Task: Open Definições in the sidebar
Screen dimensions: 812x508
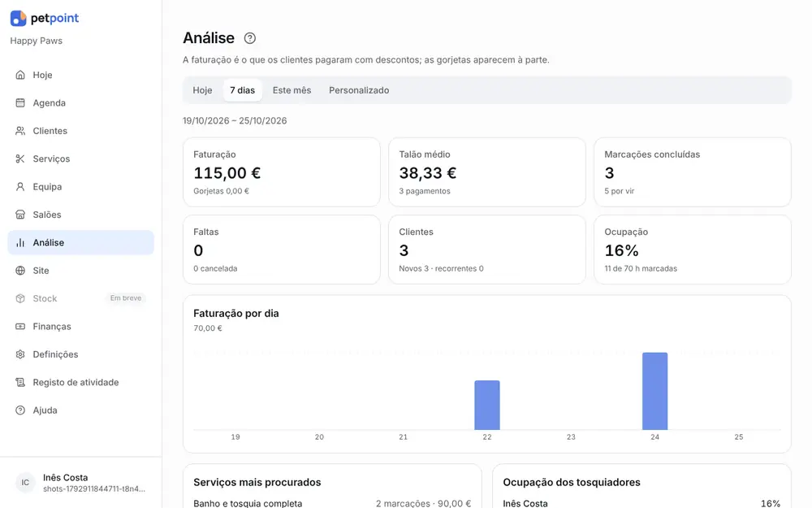Action: [x=80, y=355]
